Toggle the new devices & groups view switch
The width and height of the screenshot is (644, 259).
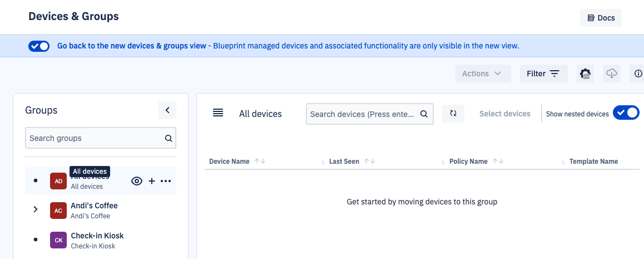[x=39, y=46]
